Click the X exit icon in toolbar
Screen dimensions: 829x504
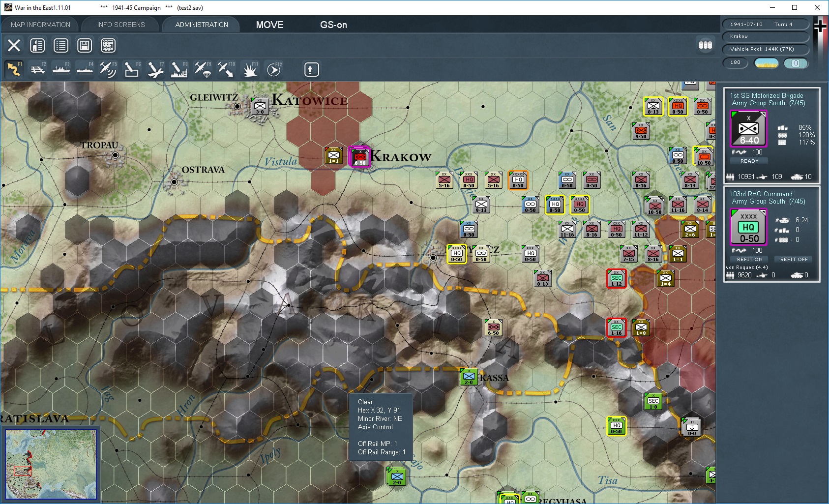14,46
